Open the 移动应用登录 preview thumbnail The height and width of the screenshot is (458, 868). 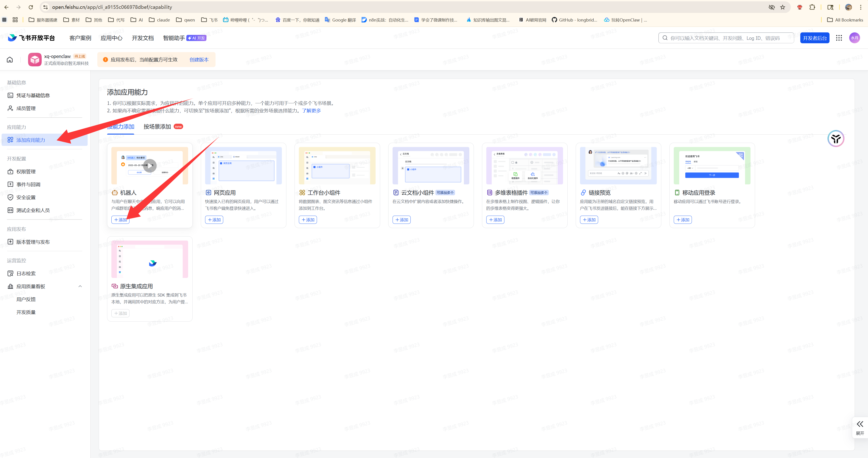(x=712, y=166)
